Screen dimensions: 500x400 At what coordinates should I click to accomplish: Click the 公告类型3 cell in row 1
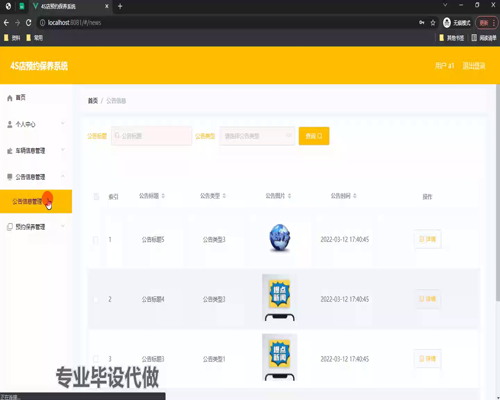pyautogui.click(x=214, y=240)
